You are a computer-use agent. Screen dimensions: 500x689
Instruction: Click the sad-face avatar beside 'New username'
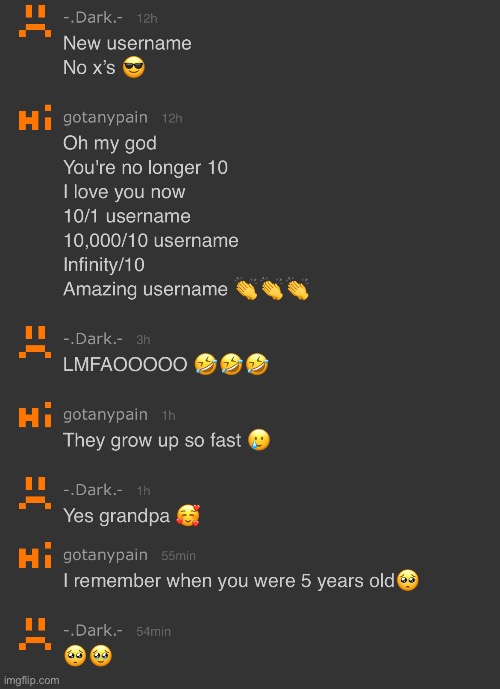click(x=35, y=22)
